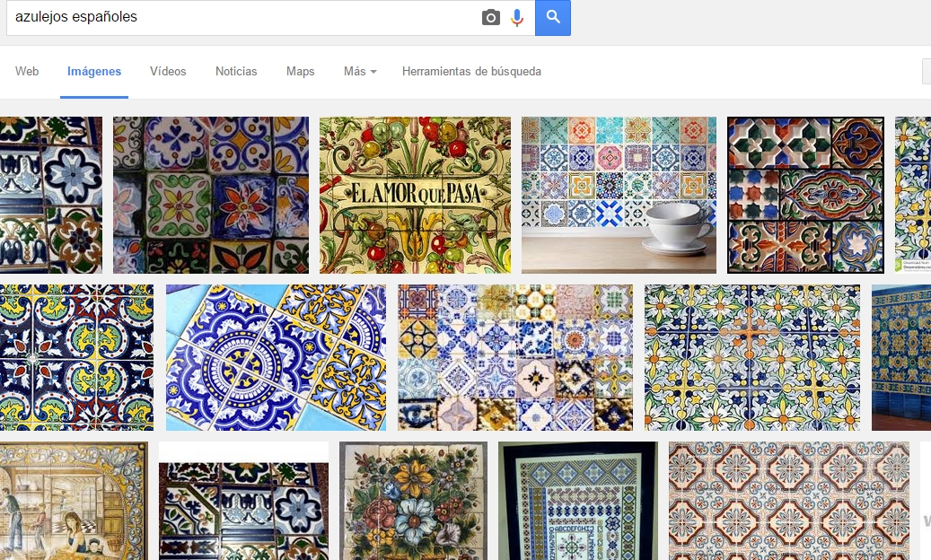Open the terracotta octagon pattern tile image
This screenshot has width=931, height=560.
[789, 501]
